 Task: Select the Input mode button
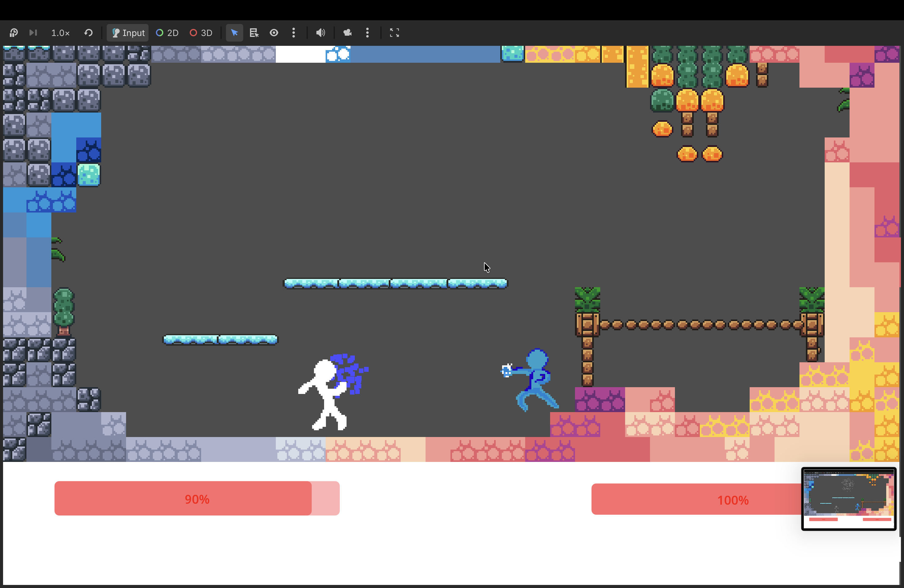128,33
